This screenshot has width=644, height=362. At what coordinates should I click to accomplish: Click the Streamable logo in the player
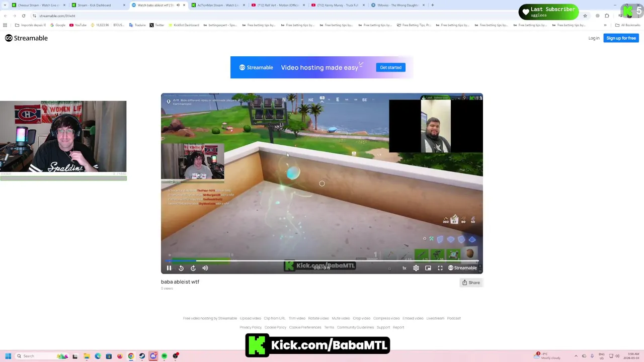tap(462, 268)
